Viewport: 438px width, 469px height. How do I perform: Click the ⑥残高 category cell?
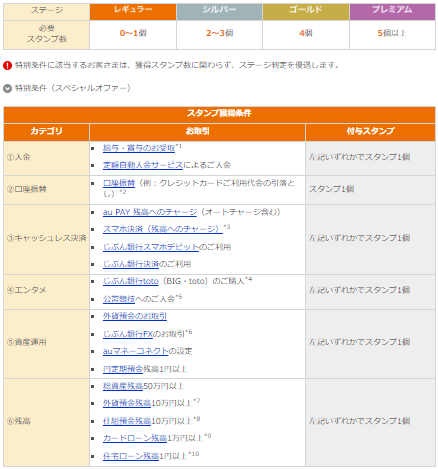[46, 422]
